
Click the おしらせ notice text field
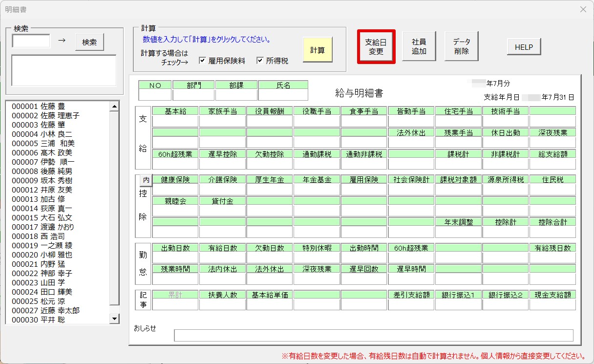[374, 335]
